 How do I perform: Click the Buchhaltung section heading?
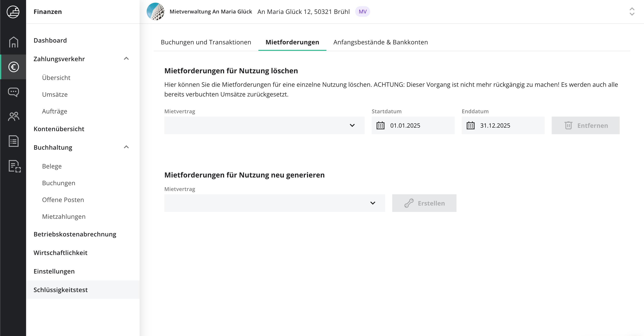coord(53,147)
